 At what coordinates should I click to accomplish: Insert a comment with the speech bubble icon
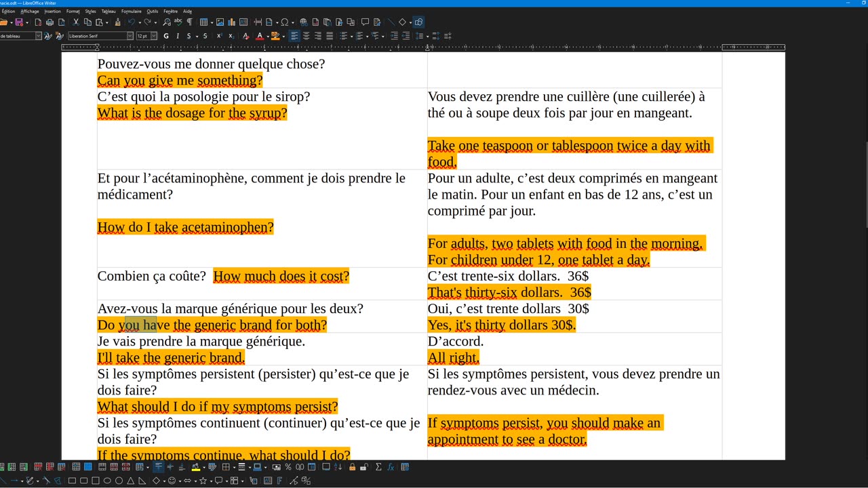coord(365,22)
